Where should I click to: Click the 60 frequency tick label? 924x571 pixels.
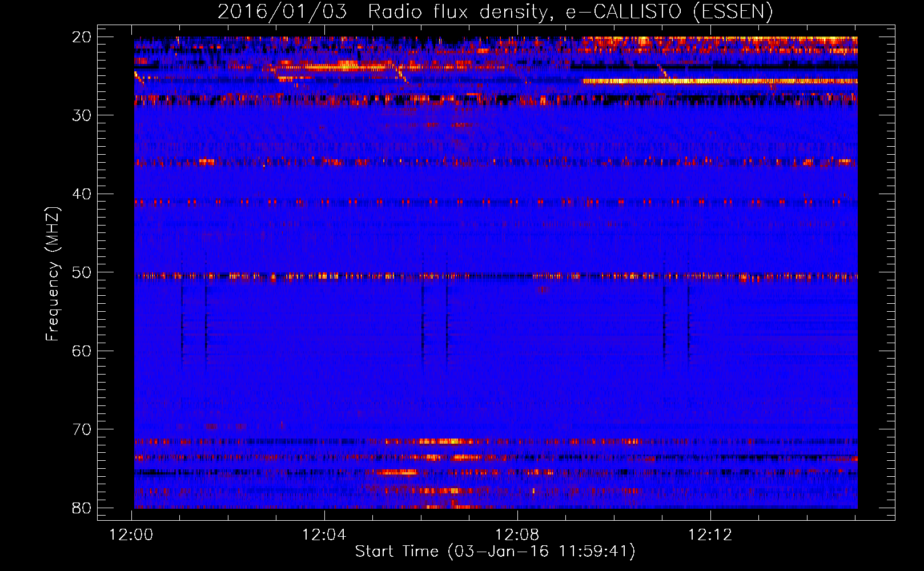coord(82,351)
